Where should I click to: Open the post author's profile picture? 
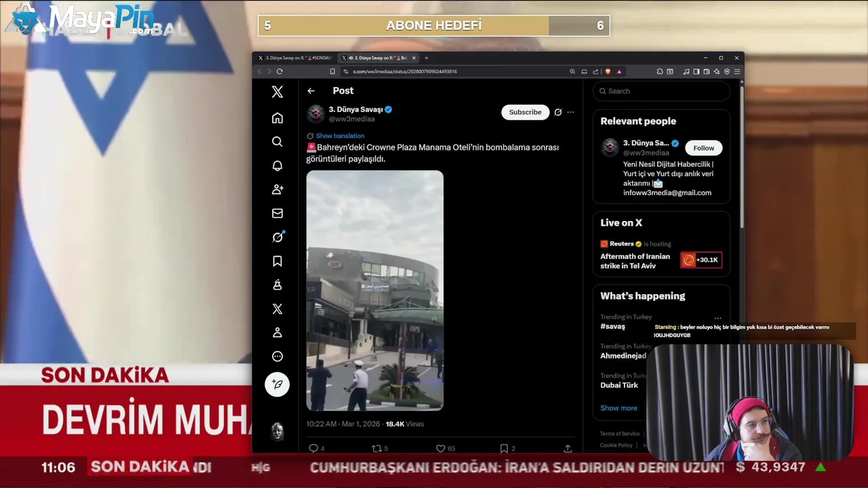click(315, 114)
